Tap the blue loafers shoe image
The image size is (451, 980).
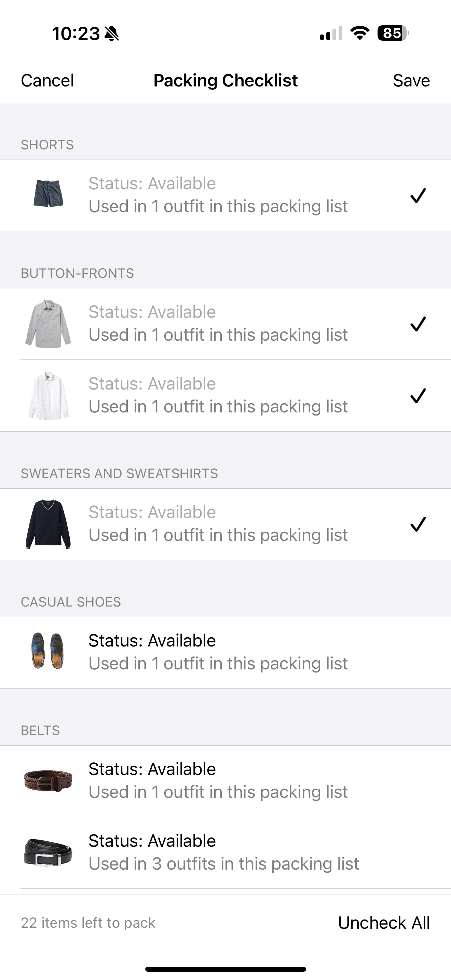click(47, 651)
